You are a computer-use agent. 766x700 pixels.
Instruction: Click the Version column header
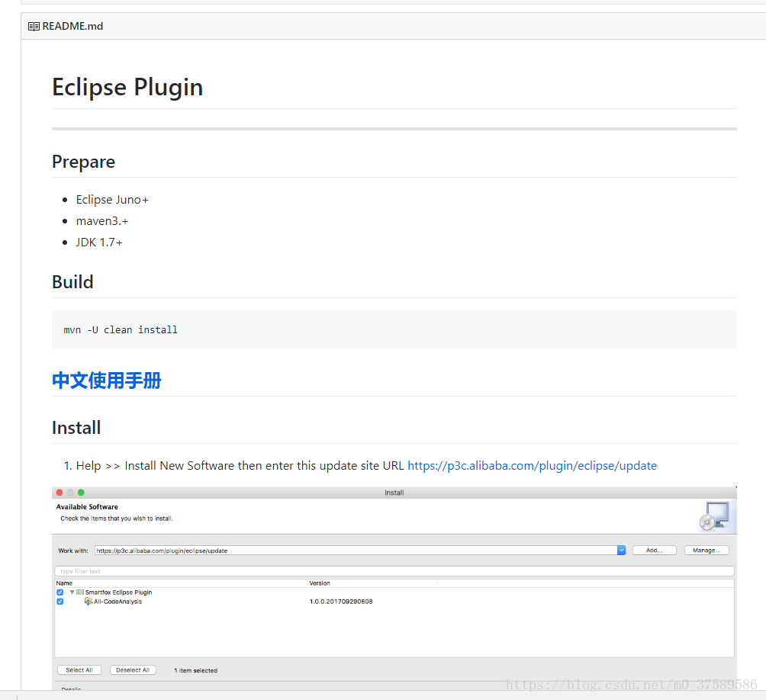tap(320, 583)
